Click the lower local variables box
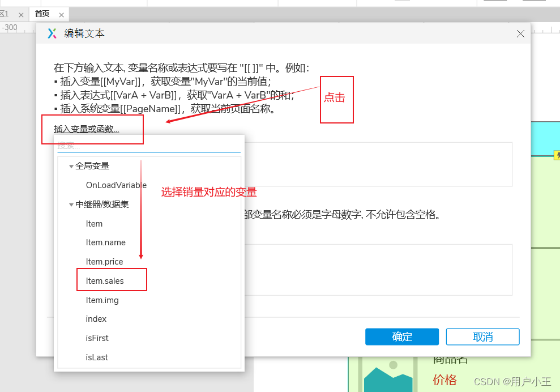The width and height of the screenshot is (560, 392). [x=378, y=270]
